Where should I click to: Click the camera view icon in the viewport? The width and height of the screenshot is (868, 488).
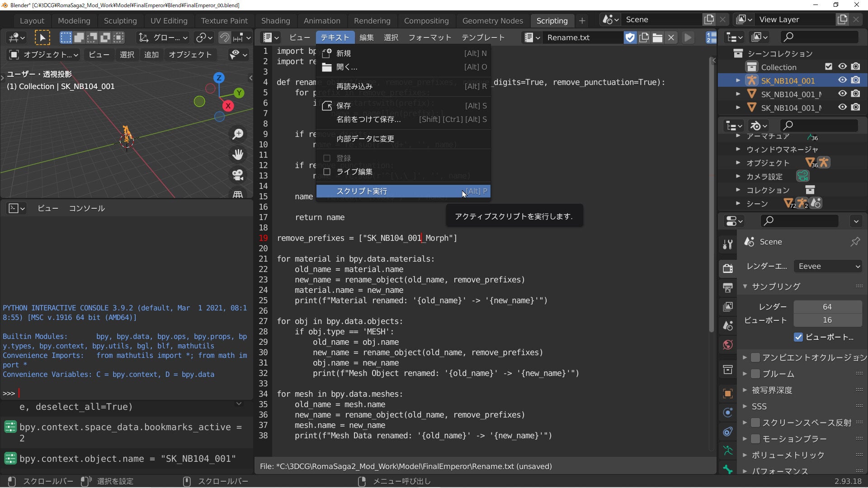click(x=238, y=175)
